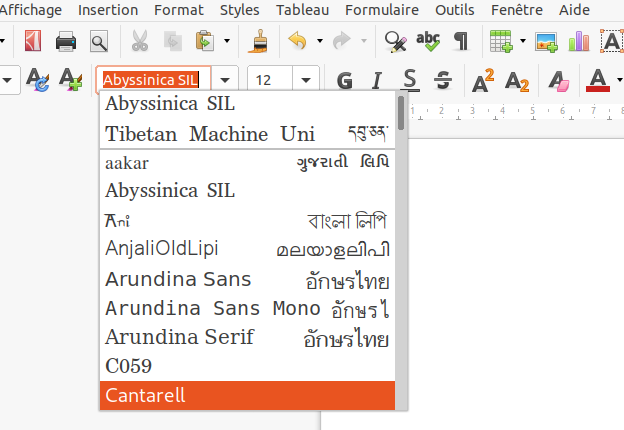Select C059 font
Viewport: 624px width, 430px height.
click(248, 366)
